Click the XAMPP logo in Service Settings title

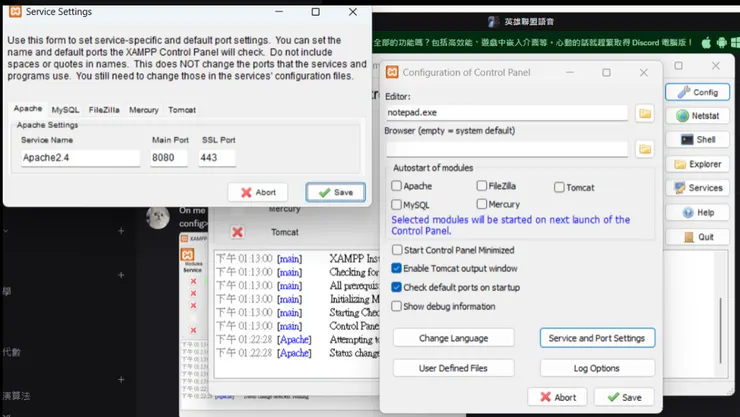tap(15, 11)
